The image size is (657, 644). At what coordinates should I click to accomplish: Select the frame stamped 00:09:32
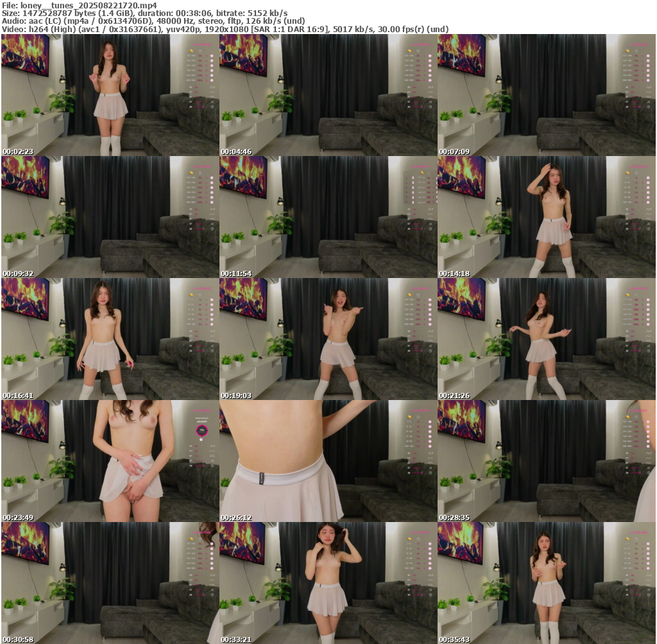coord(110,217)
